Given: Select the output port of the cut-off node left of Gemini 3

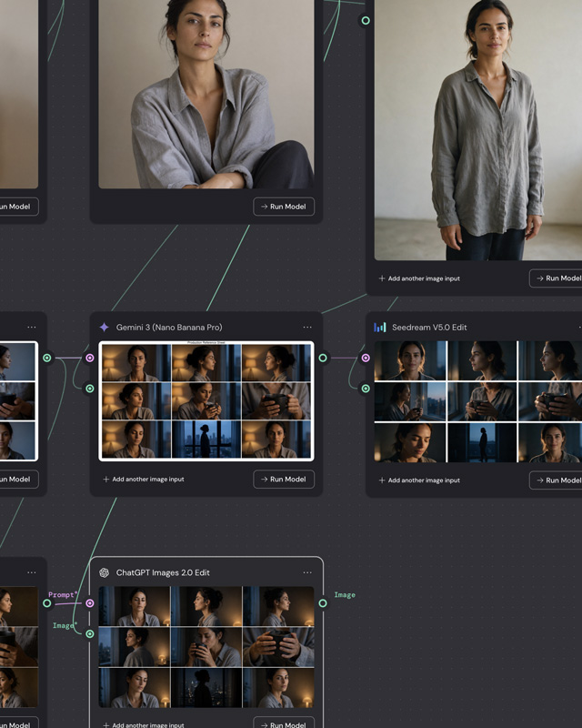Looking at the screenshot, I should (x=47, y=358).
